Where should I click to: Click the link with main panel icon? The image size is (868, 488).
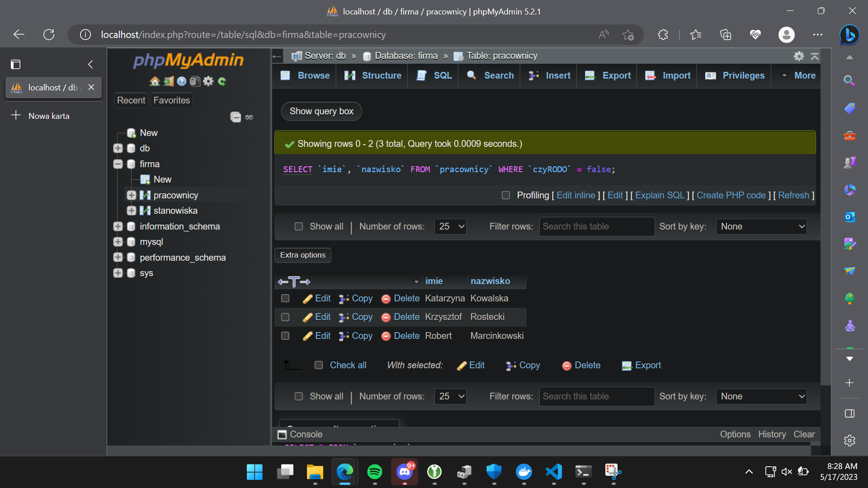pyautogui.click(x=249, y=117)
